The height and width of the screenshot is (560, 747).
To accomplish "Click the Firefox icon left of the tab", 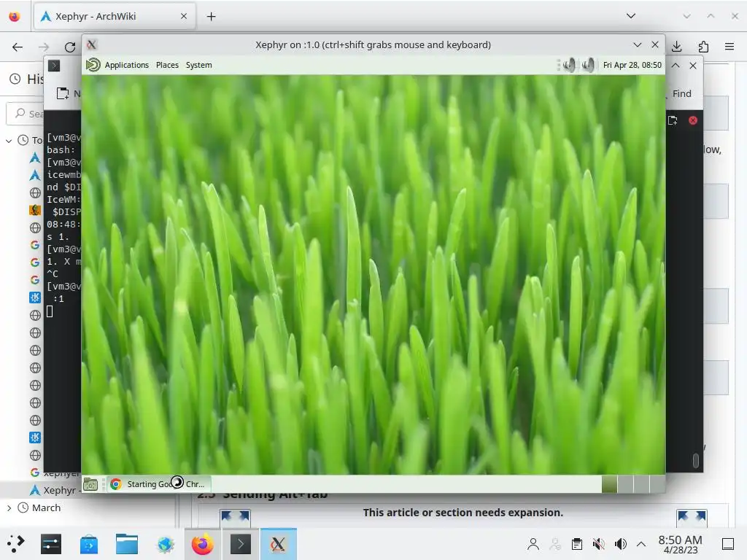I will 15,17.
